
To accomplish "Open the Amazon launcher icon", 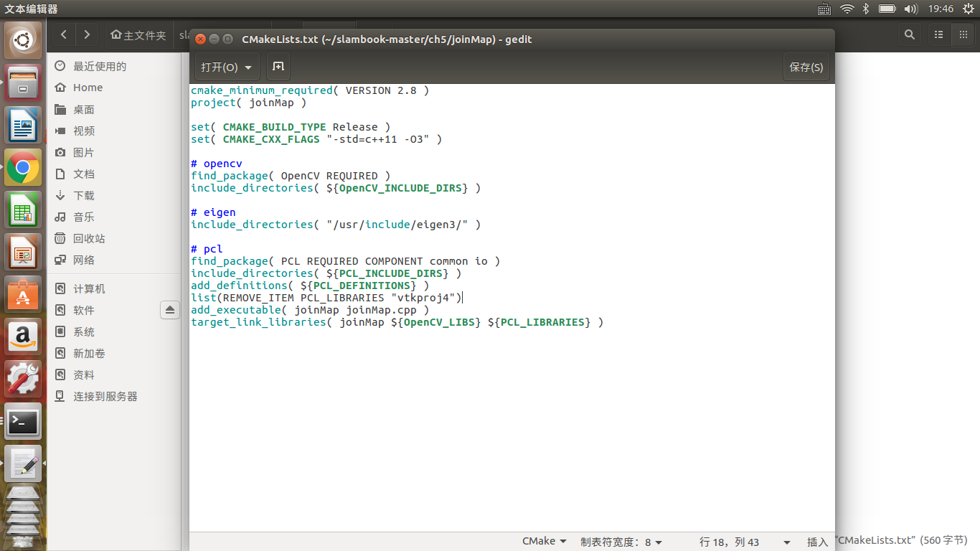I will [x=23, y=336].
